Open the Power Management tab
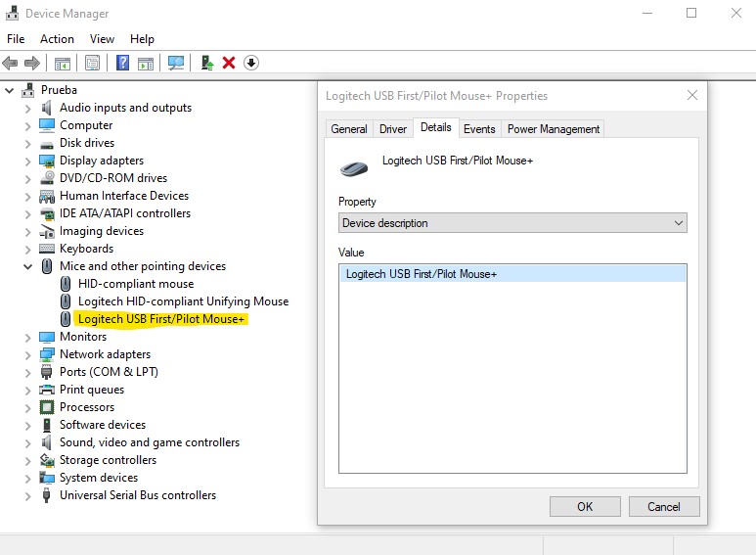Screen dimensions: 756x555 pyautogui.click(x=553, y=129)
